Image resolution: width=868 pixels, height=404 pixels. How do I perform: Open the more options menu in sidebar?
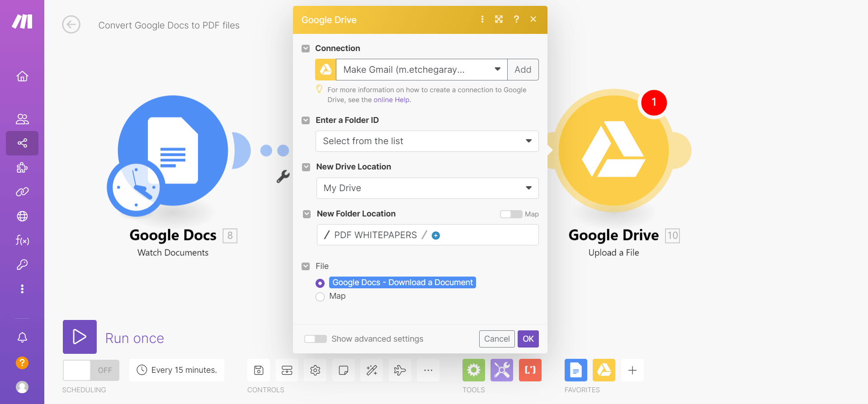(22, 289)
